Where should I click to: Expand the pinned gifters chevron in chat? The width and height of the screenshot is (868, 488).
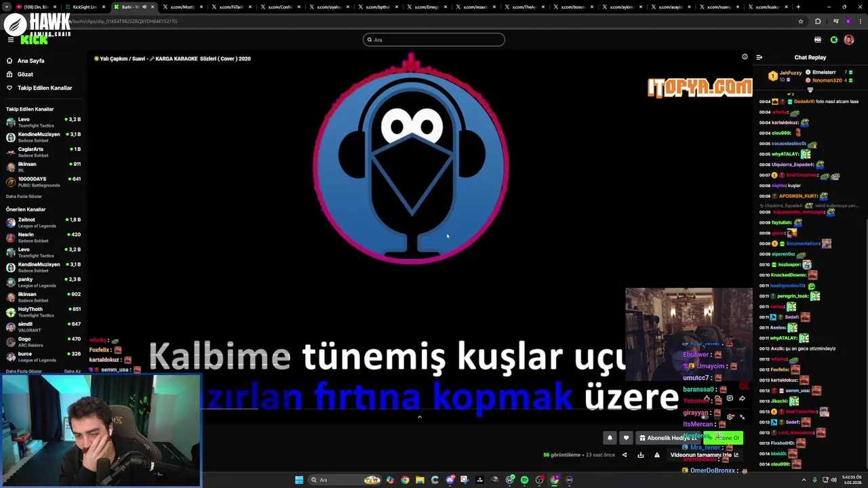(x=810, y=89)
